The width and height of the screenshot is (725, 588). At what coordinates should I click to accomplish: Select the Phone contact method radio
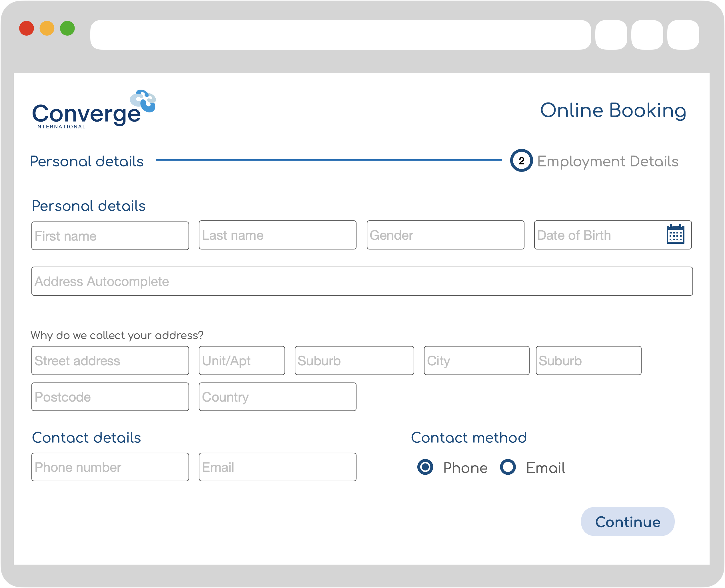(x=425, y=467)
